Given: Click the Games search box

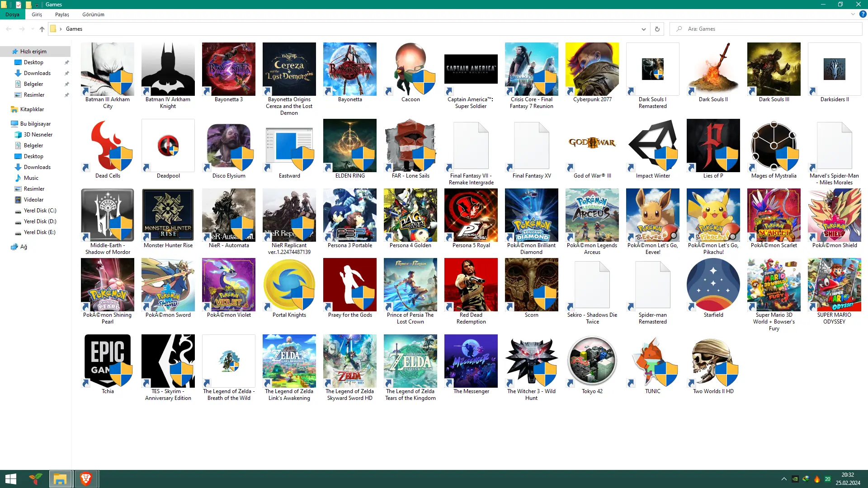Looking at the screenshot, I should (766, 29).
